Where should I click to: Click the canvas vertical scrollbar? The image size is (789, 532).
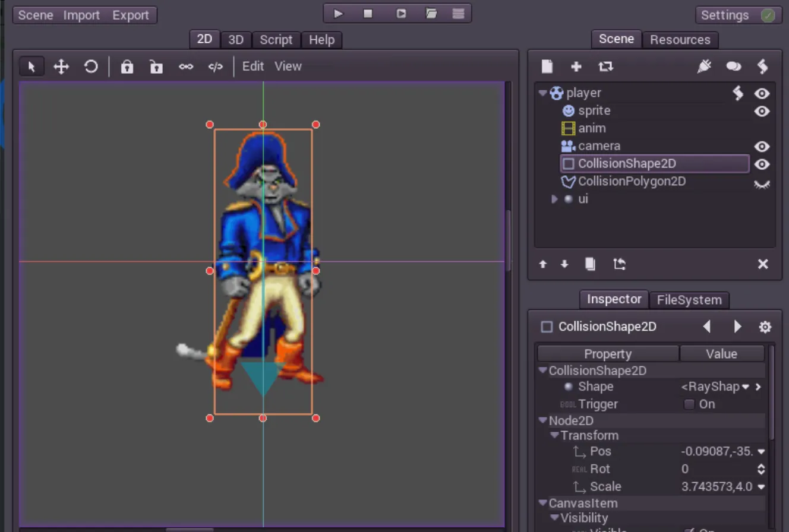point(508,240)
